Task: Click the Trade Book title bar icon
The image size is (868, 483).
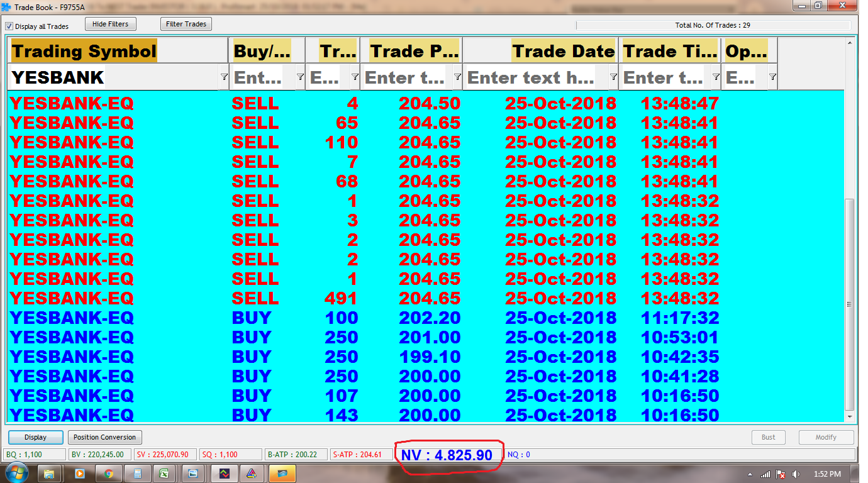Action: coord(6,6)
